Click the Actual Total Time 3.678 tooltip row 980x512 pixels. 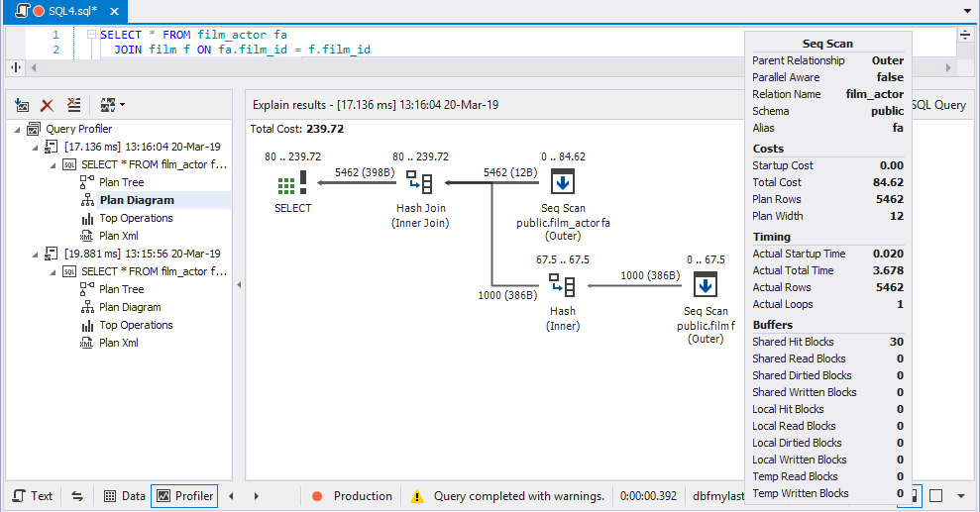pyautogui.click(x=827, y=270)
